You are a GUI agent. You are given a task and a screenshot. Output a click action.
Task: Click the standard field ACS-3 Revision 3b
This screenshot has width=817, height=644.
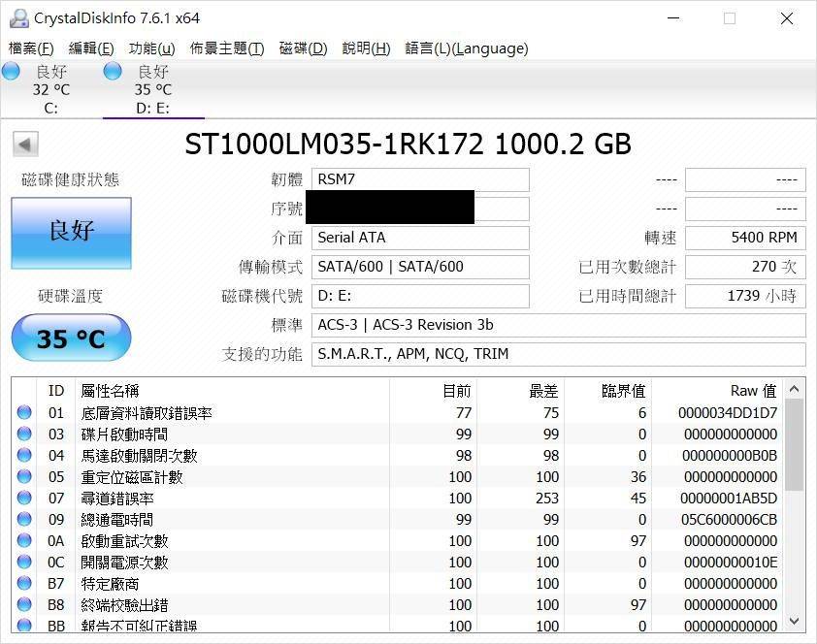point(559,325)
